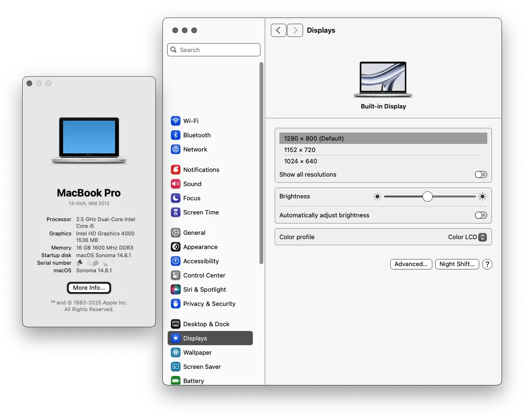
Task: Select 1024 × 640 resolution
Action: [x=383, y=161]
